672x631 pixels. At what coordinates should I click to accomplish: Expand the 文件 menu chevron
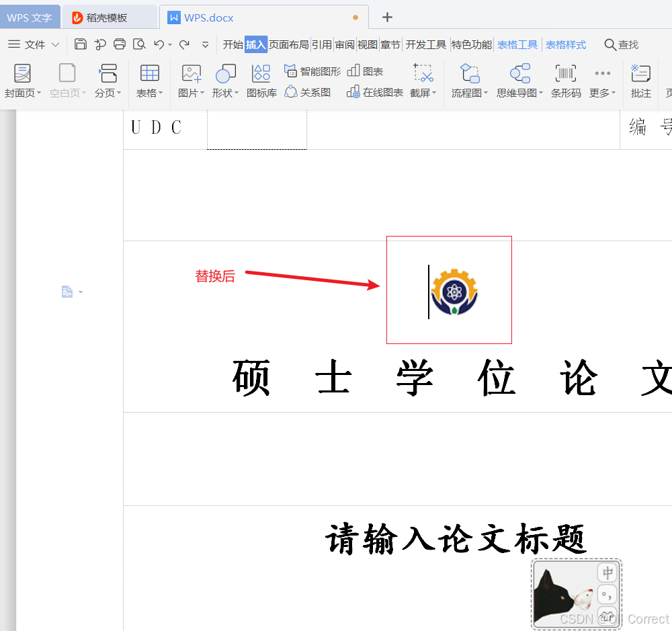tap(55, 44)
